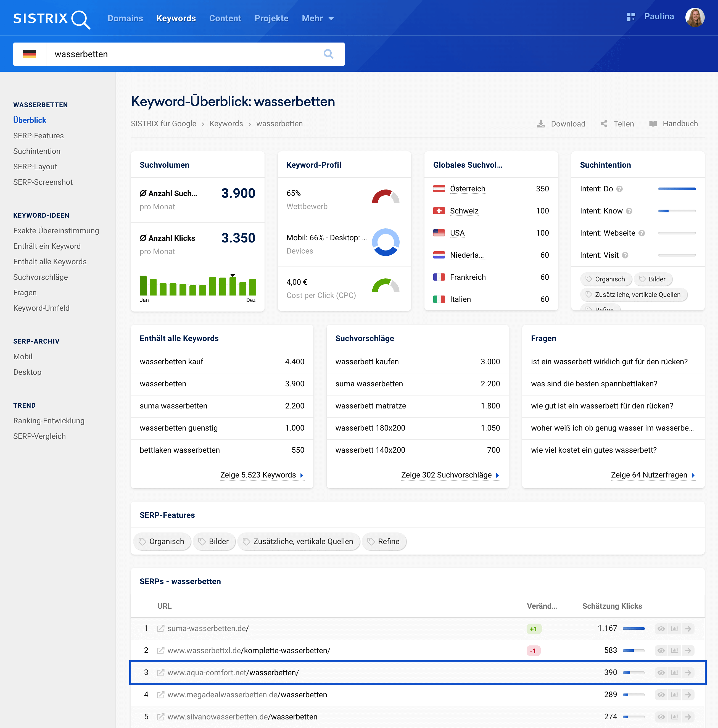Screen dimensions: 718x728
Task: Click the search magnifier icon in the search bar
Action: click(328, 54)
